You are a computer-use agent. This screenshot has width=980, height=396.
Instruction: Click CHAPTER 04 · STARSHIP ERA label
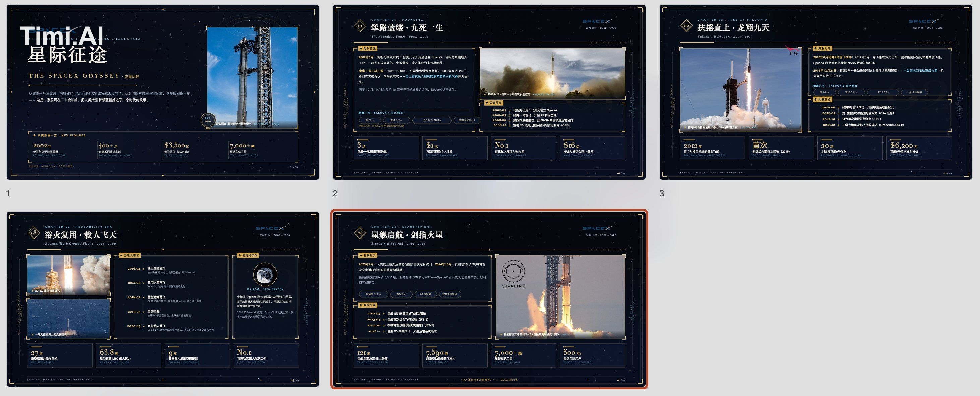(402, 227)
